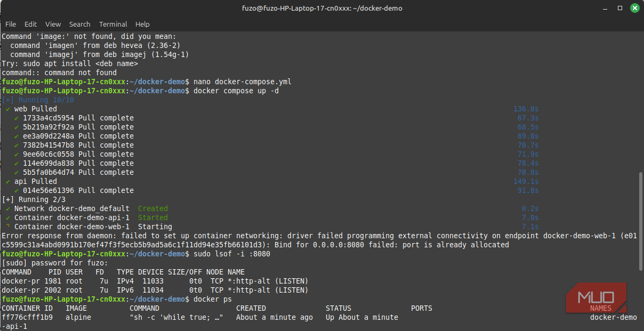
Task: Click the IPv4 type value
Action: [x=125, y=281]
